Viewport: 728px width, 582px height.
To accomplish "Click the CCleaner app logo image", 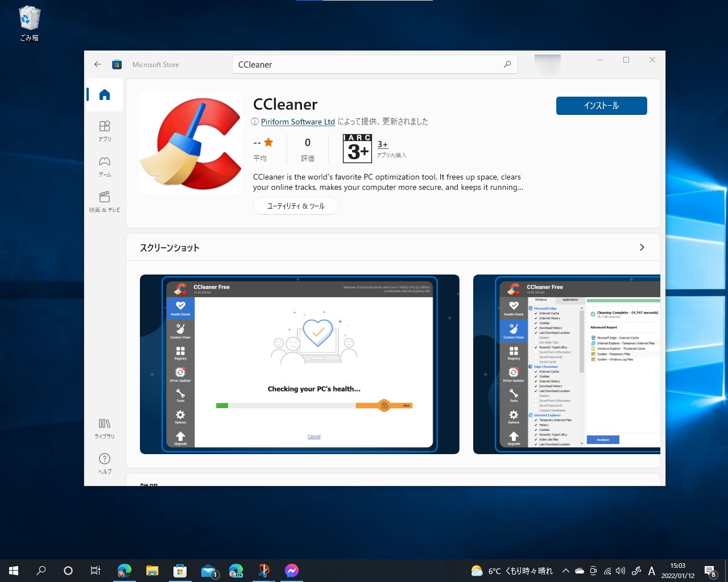I will point(191,143).
